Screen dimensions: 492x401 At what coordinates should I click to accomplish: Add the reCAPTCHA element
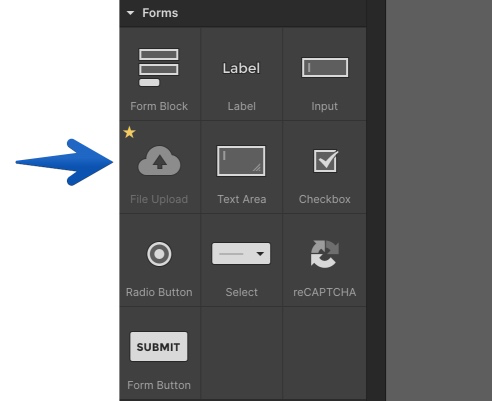325,260
